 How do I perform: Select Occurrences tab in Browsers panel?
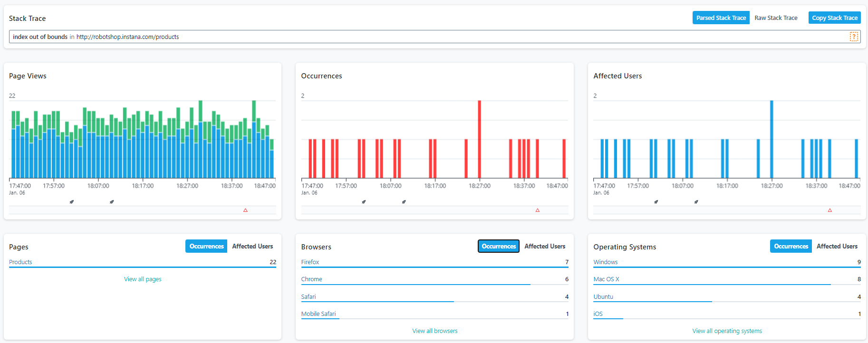click(x=498, y=246)
